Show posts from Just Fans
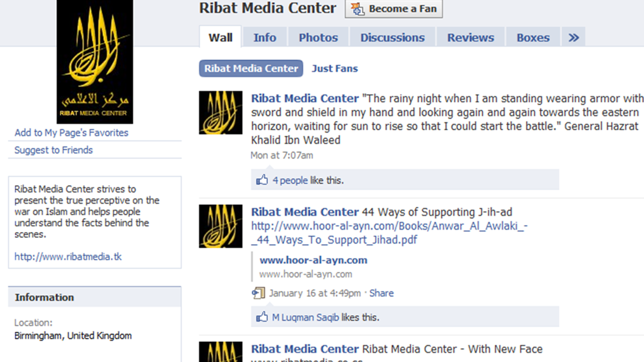 tap(335, 68)
